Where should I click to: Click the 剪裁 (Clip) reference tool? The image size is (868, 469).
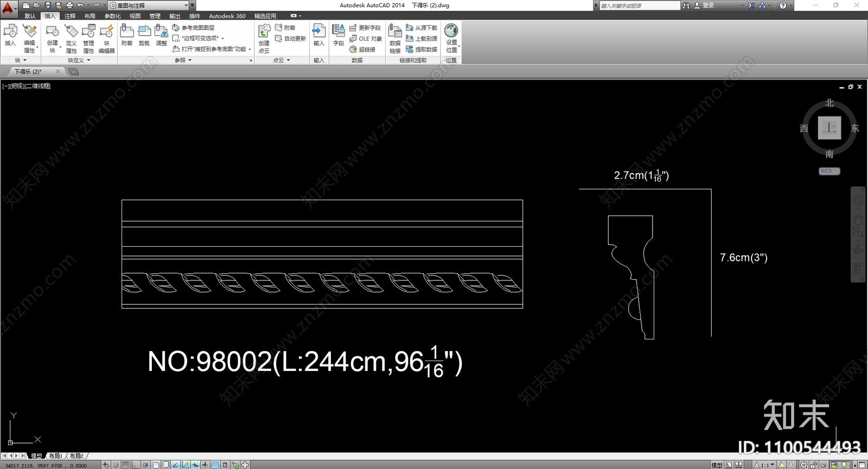click(144, 35)
